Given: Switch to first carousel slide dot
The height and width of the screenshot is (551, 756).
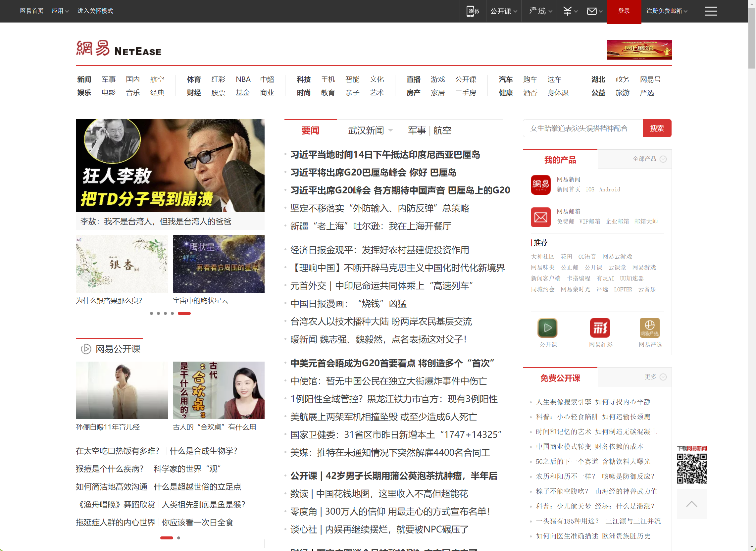Looking at the screenshot, I should (x=151, y=313).
